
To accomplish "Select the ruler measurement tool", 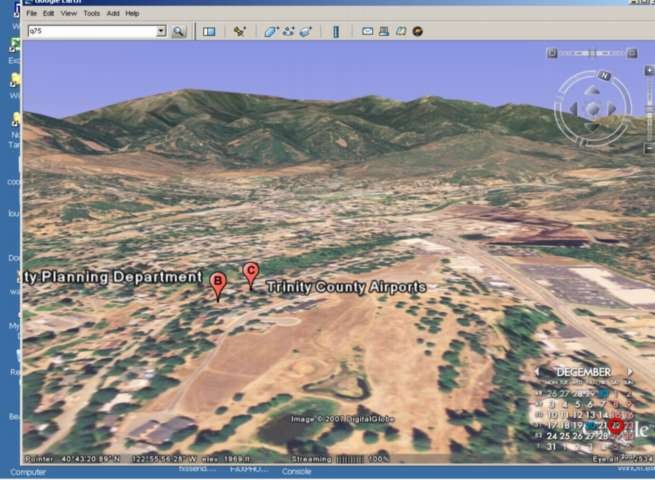I will pyautogui.click(x=336, y=32).
